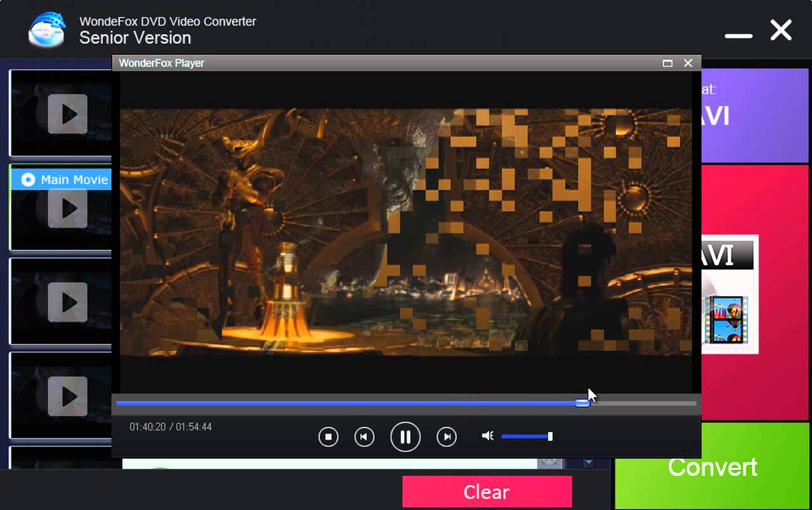Stop the video in WonderFox Player
Image resolution: width=812 pixels, height=510 pixels.
(328, 437)
